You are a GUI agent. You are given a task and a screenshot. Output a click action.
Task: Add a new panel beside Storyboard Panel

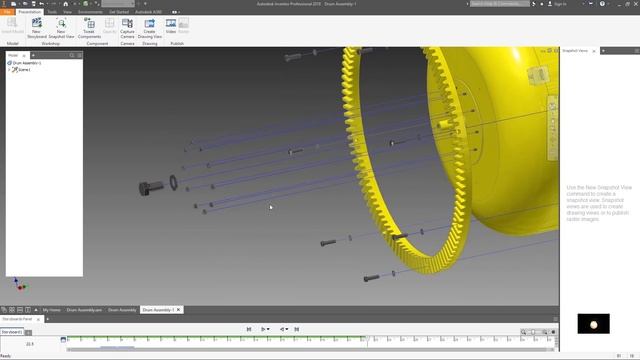[x=47, y=319]
